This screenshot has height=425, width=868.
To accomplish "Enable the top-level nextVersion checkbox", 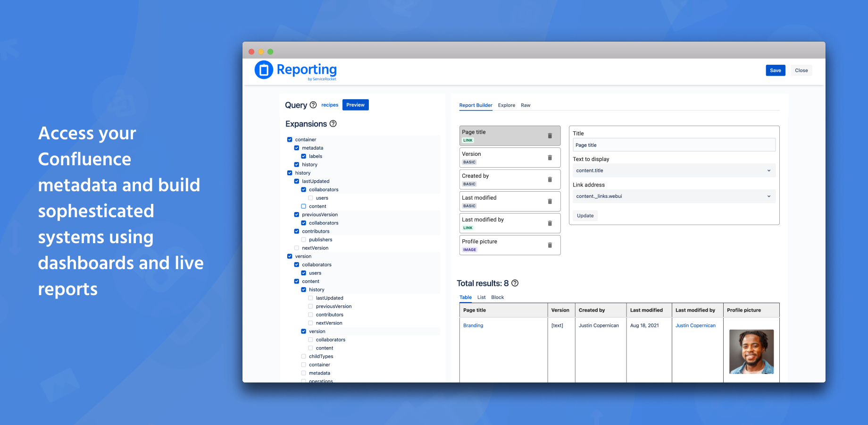I will pyautogui.click(x=297, y=248).
